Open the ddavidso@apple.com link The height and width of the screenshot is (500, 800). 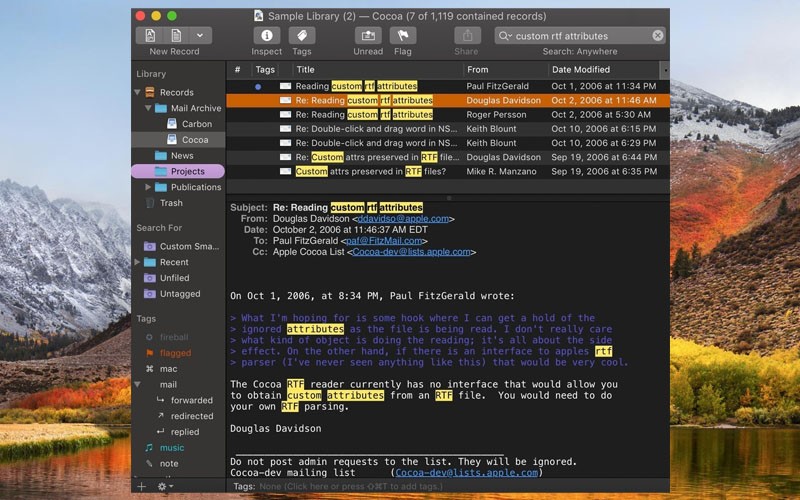[403, 219]
